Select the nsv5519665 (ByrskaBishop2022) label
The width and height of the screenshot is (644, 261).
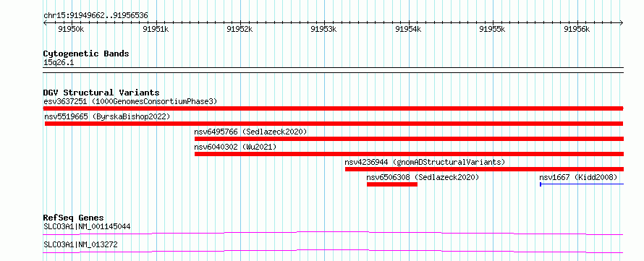[x=107, y=116]
